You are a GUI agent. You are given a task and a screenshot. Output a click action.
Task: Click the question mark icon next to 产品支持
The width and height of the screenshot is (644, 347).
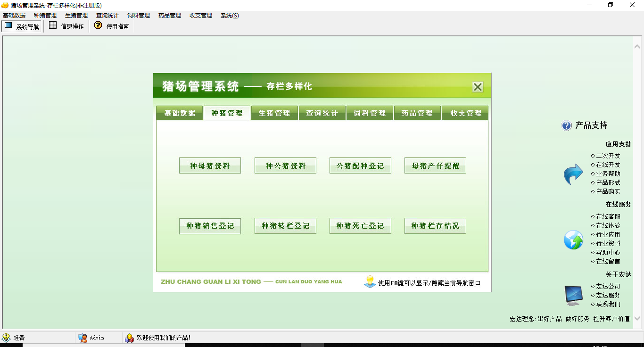coord(566,125)
